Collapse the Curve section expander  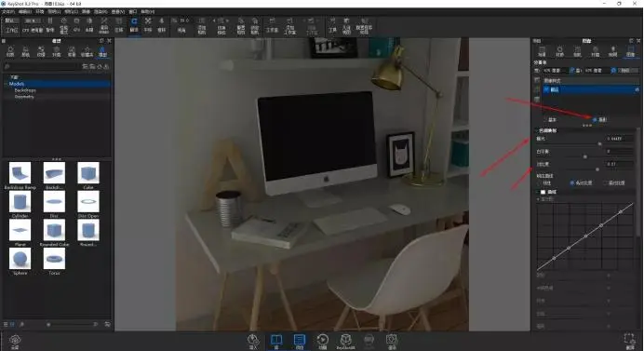(538, 192)
